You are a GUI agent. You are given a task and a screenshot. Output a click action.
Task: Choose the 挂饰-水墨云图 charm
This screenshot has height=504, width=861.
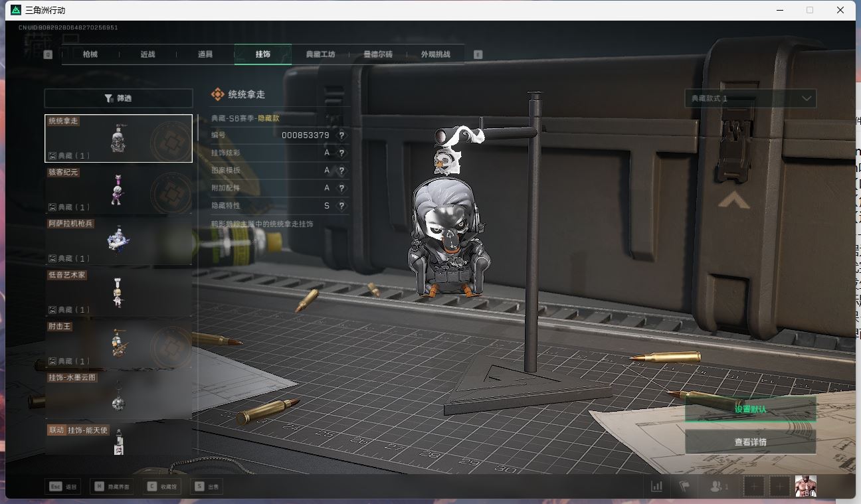pyautogui.click(x=118, y=395)
